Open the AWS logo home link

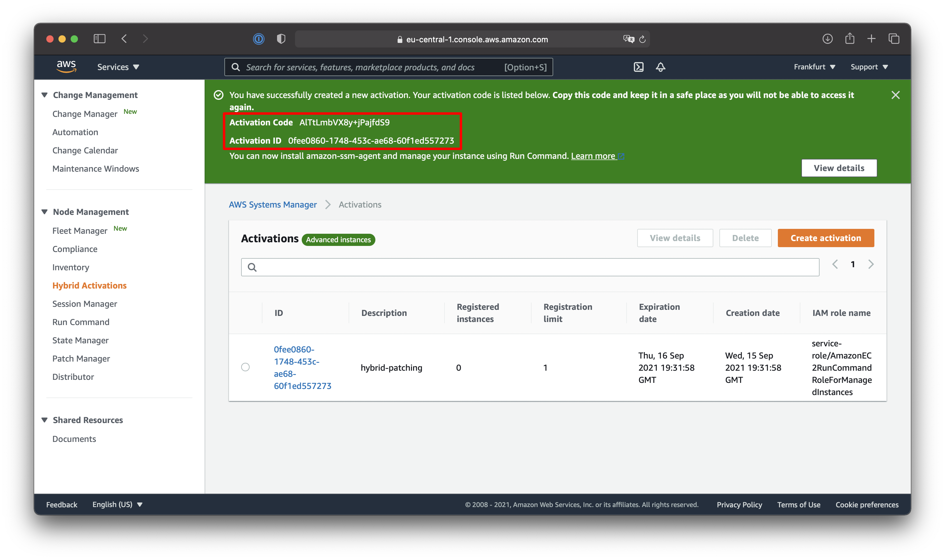tap(66, 66)
